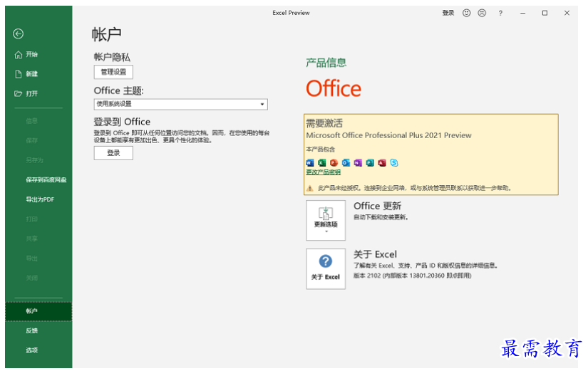
Task: Open the 更新选项 update options dropdown
Action: (326, 220)
